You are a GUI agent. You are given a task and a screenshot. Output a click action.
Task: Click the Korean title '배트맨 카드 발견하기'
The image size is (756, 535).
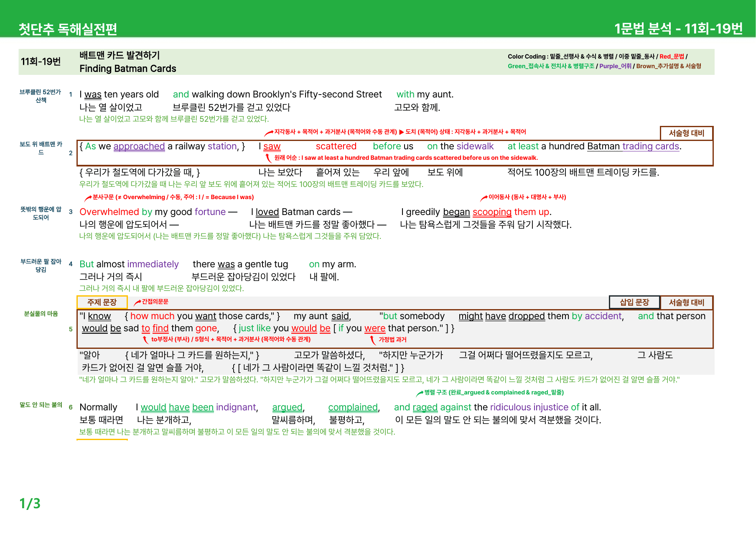[120, 55]
